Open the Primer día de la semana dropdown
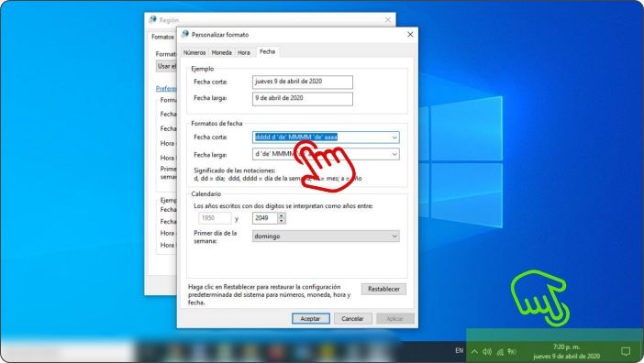Screen dimensions: 644x363 coord(326,236)
